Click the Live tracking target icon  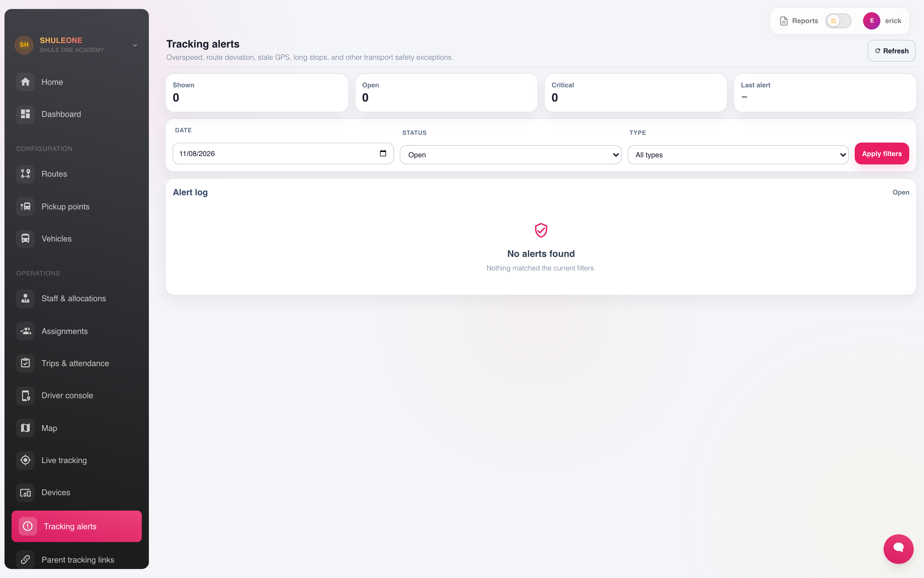(x=25, y=460)
